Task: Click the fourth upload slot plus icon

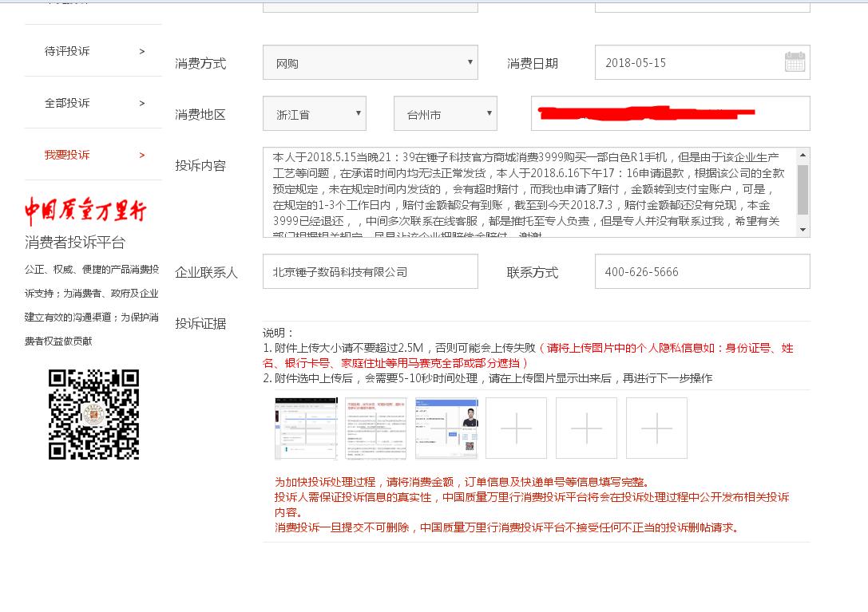Action: click(x=517, y=428)
